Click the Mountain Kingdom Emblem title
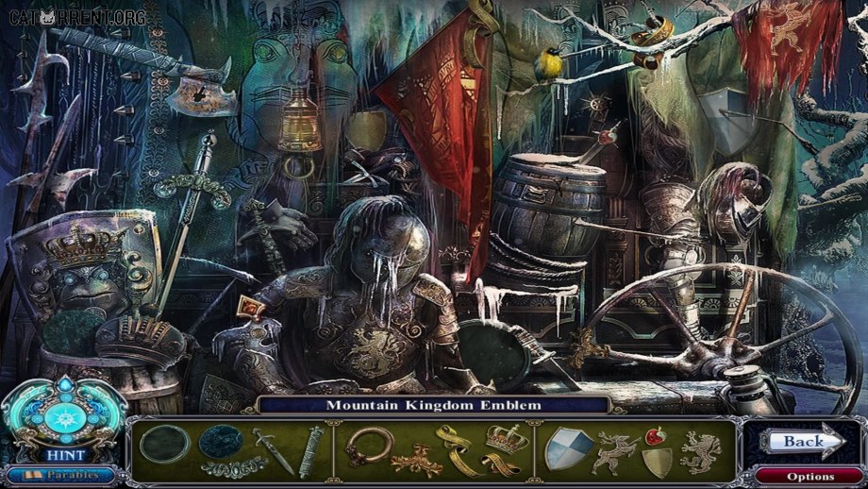868x489 pixels. pos(433,405)
